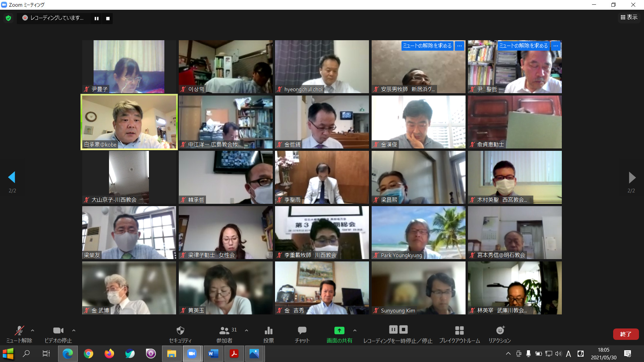Screen dimensions: 644x362
Task: Click the red 終了 end button
Action: coord(626,334)
